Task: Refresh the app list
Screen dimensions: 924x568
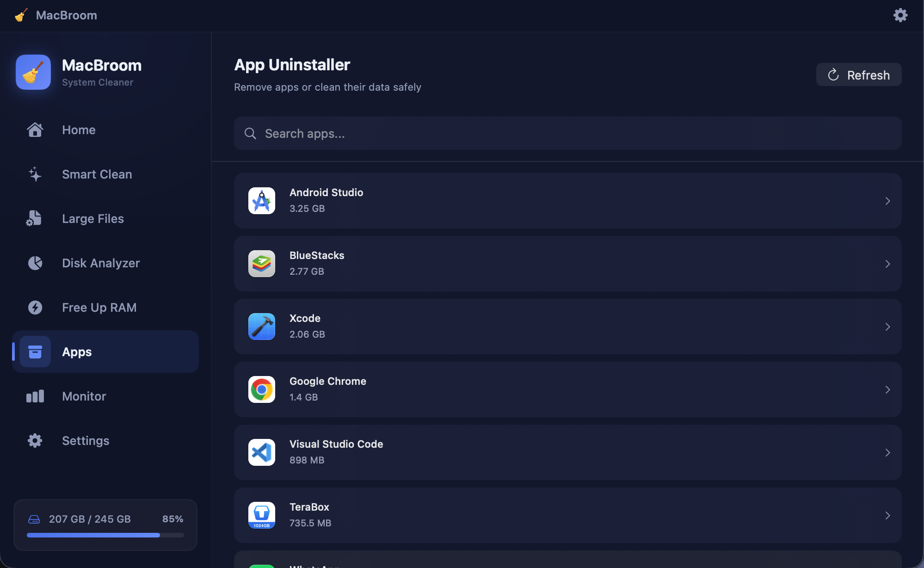Action: (x=859, y=74)
